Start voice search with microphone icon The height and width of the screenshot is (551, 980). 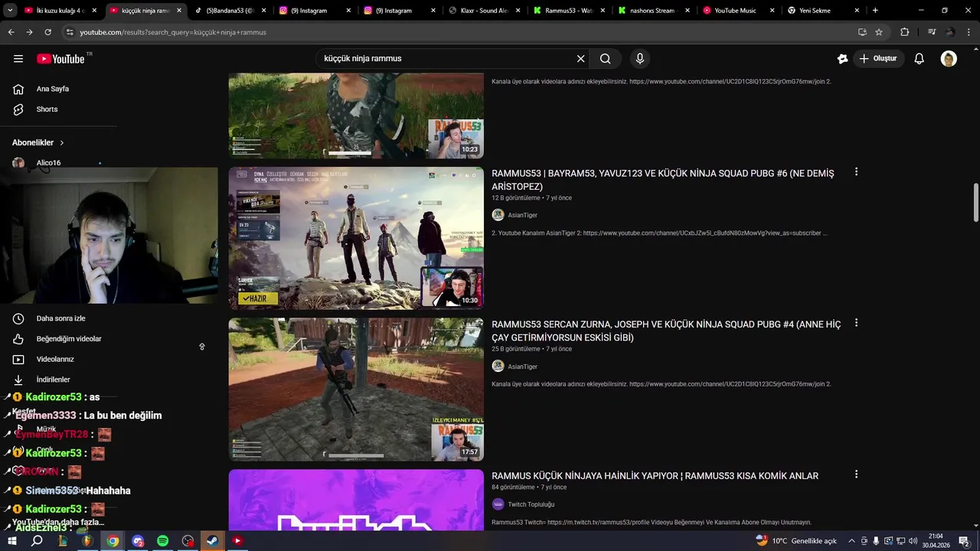click(x=640, y=59)
